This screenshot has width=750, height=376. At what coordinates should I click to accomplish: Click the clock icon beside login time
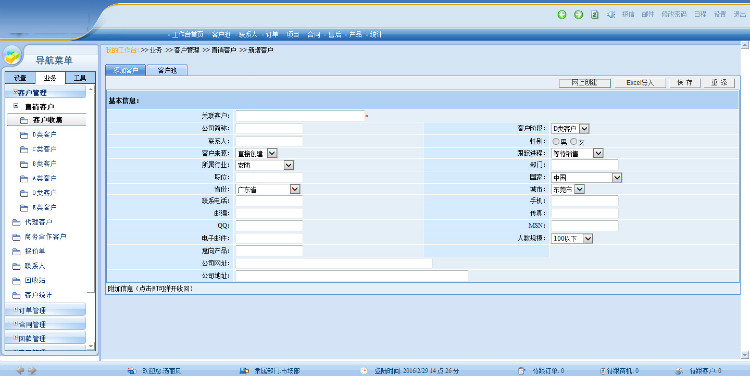tap(364, 371)
